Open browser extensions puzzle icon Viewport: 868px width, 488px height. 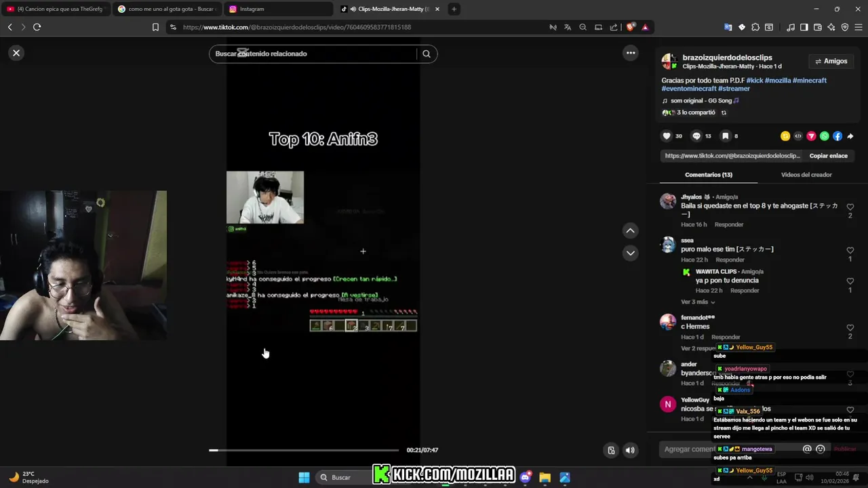coord(755,27)
